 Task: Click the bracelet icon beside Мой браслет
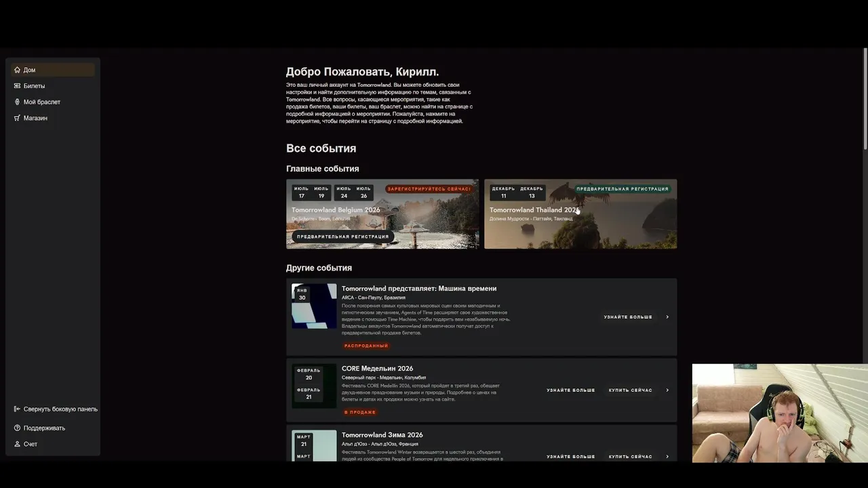point(17,102)
